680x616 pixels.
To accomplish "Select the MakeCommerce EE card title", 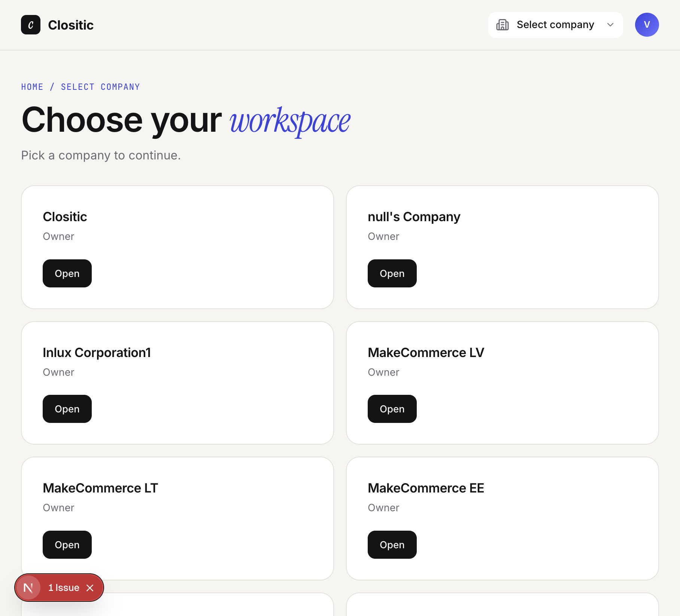I will point(426,488).
